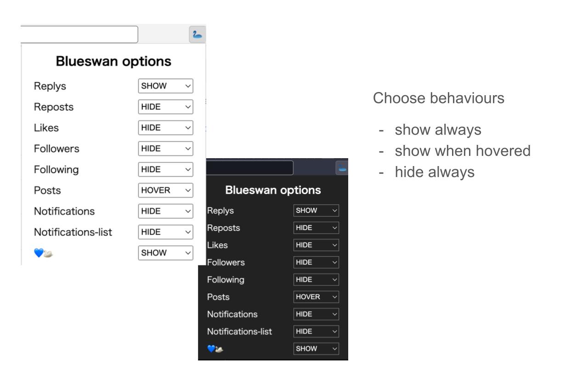Click the Blueswan extension icon in light toolbar
Screen dimensions: 588x368
click(x=198, y=35)
